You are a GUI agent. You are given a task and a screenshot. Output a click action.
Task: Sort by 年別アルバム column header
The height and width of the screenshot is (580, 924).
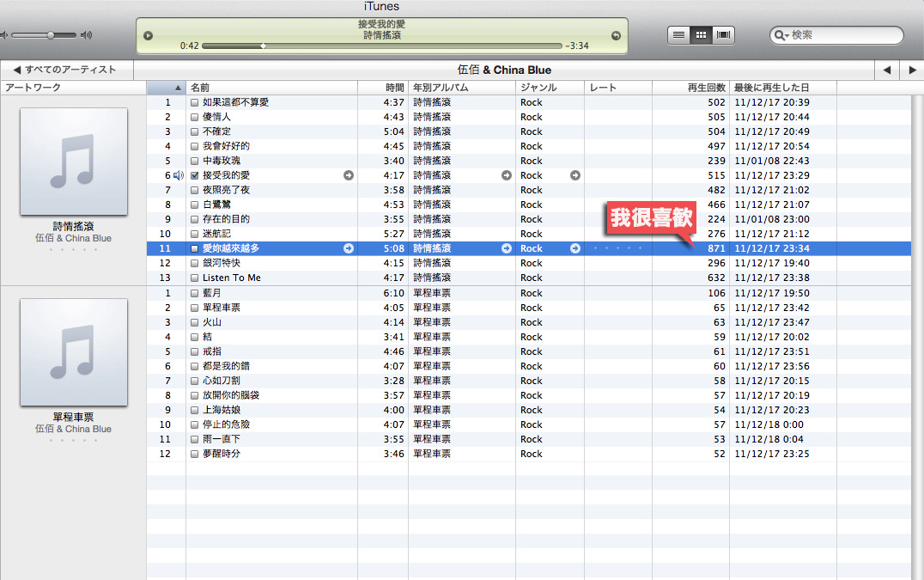(x=462, y=88)
